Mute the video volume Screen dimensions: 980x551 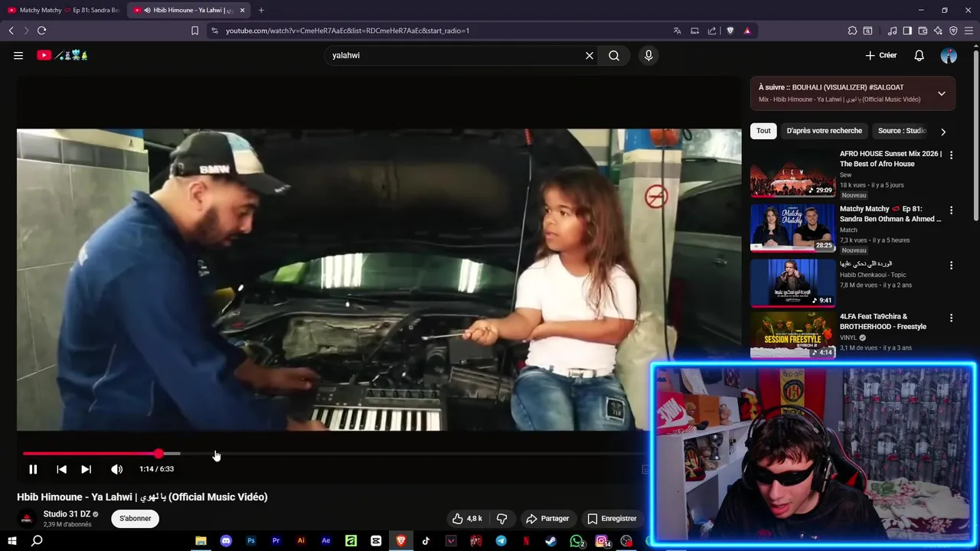[116, 469]
